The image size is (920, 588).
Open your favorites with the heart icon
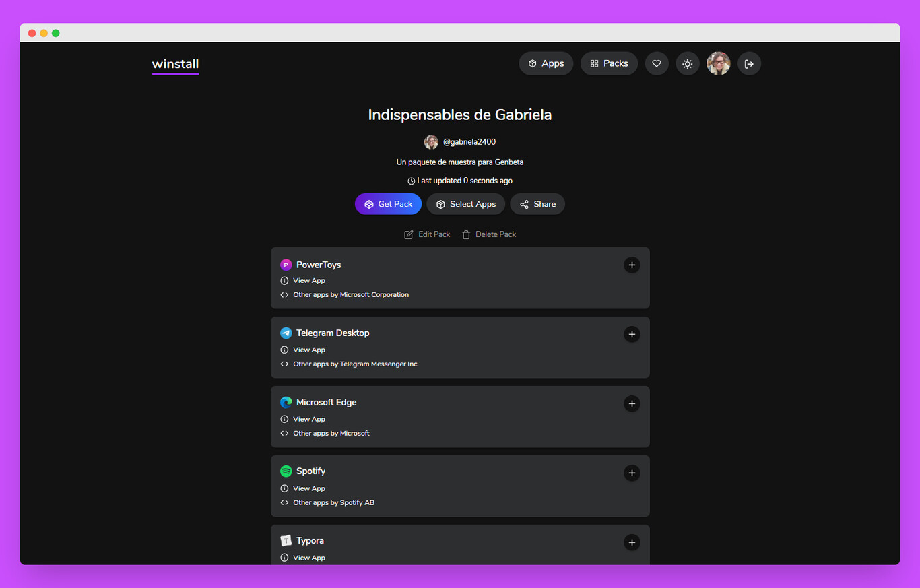click(x=657, y=63)
